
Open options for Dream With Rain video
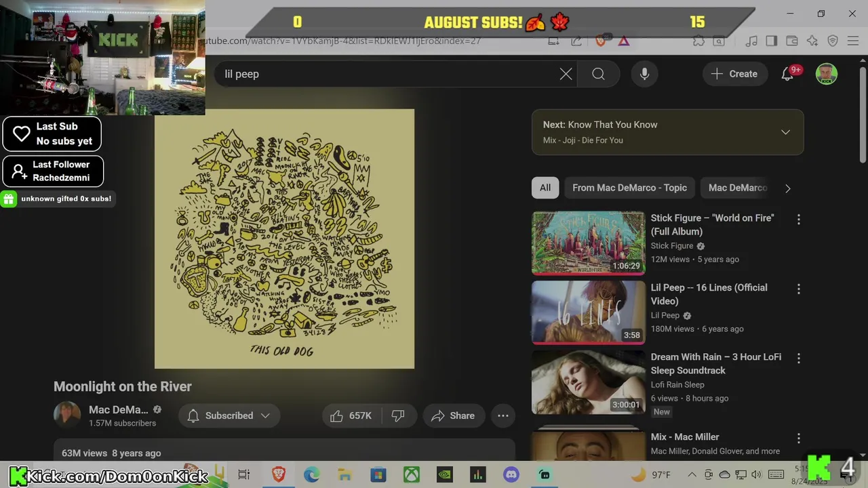pos(798,358)
